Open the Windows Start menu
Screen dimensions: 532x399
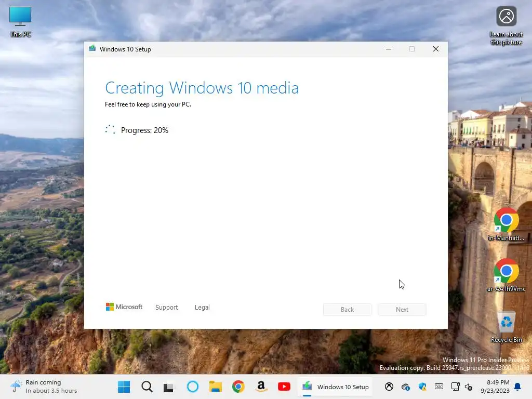(124, 387)
